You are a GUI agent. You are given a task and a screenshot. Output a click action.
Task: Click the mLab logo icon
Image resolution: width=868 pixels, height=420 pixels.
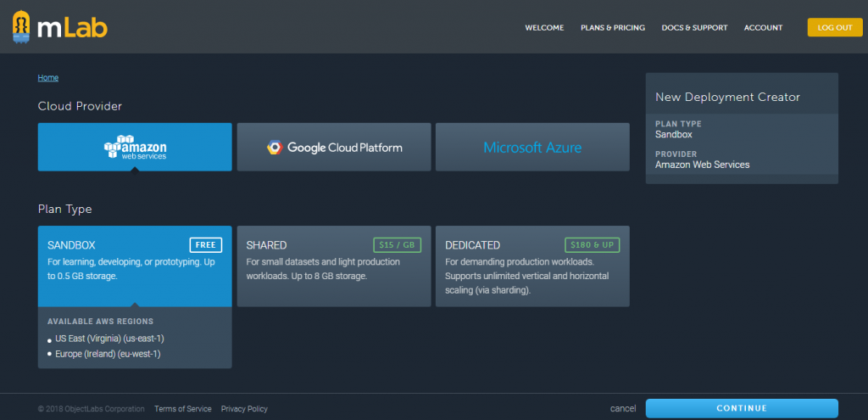[x=24, y=27]
